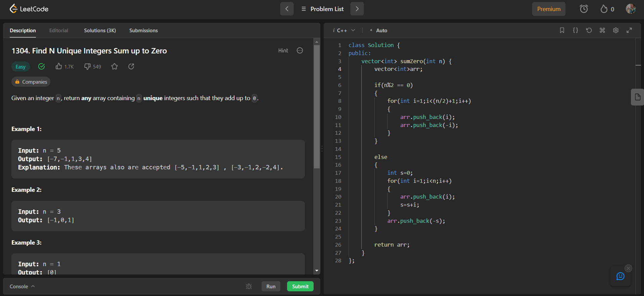Switch to the Editorial tab
Image resolution: width=644 pixels, height=296 pixels.
pyautogui.click(x=59, y=30)
